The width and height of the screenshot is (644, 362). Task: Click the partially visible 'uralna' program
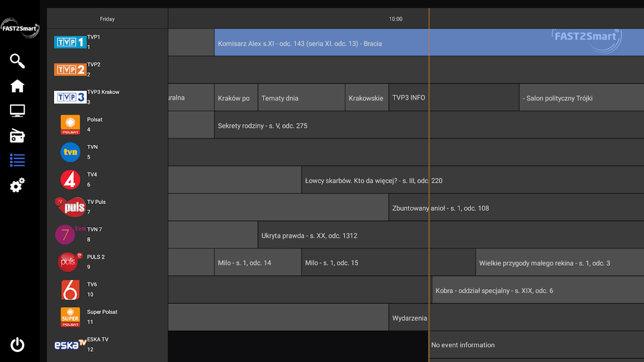pos(191,97)
